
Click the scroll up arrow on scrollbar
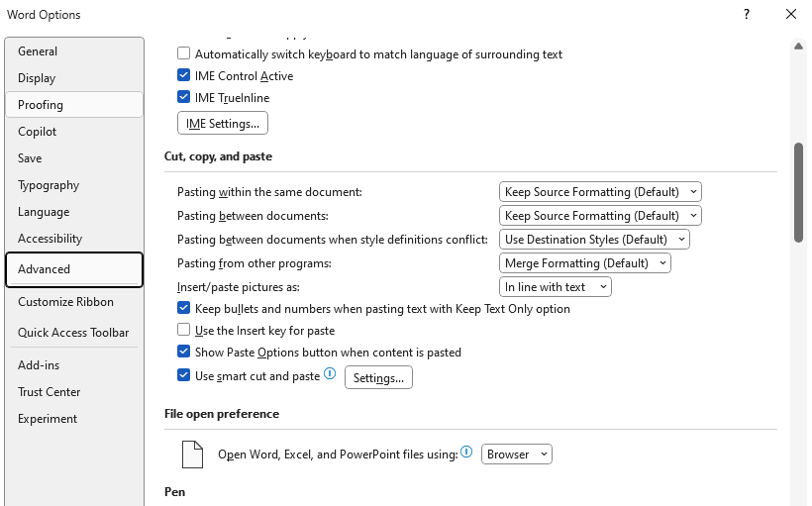tap(798, 47)
